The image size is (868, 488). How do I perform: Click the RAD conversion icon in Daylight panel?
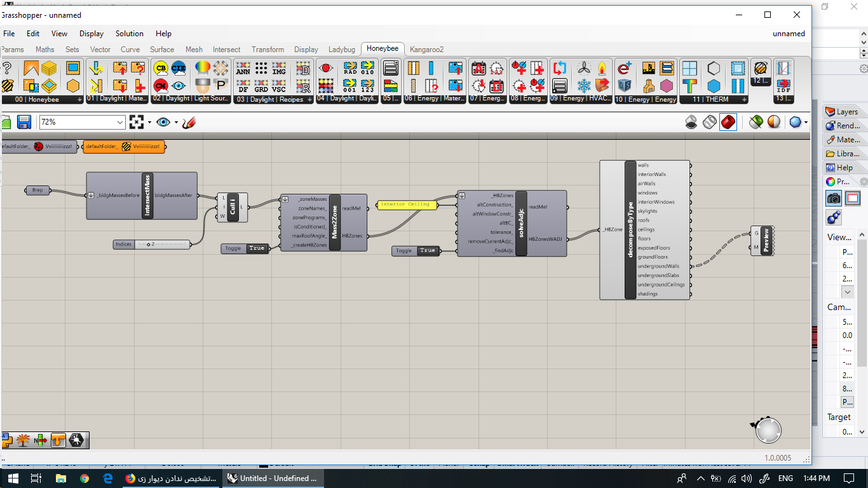coord(350,69)
